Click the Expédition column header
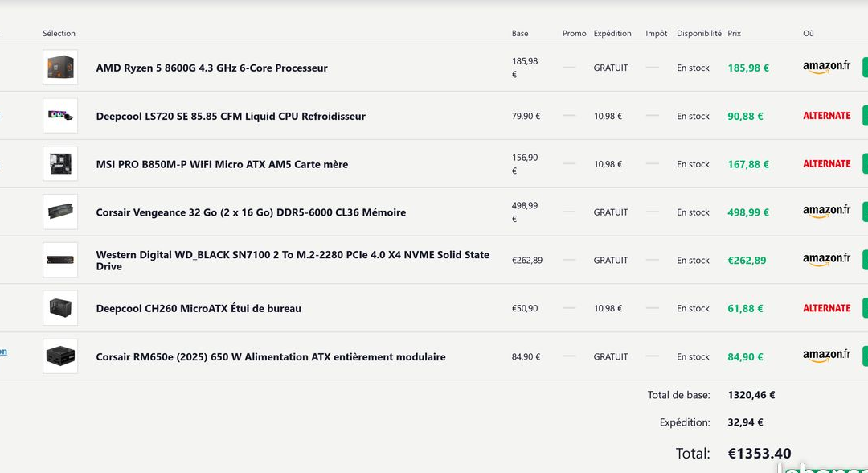 [x=612, y=33]
